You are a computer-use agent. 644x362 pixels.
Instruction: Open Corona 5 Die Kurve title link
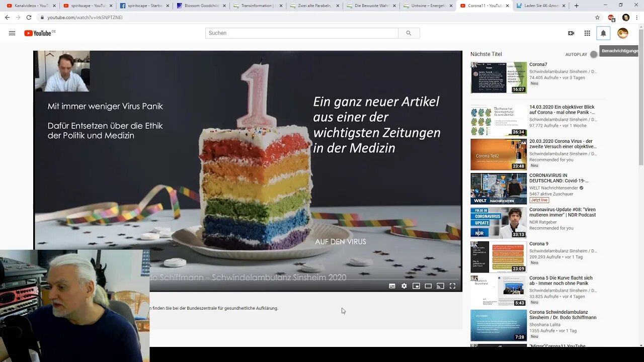point(561,281)
